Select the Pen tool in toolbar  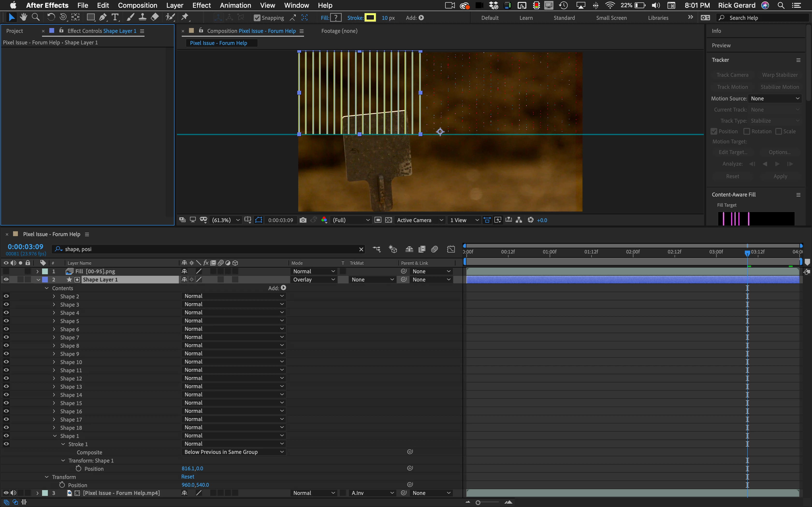(x=103, y=17)
